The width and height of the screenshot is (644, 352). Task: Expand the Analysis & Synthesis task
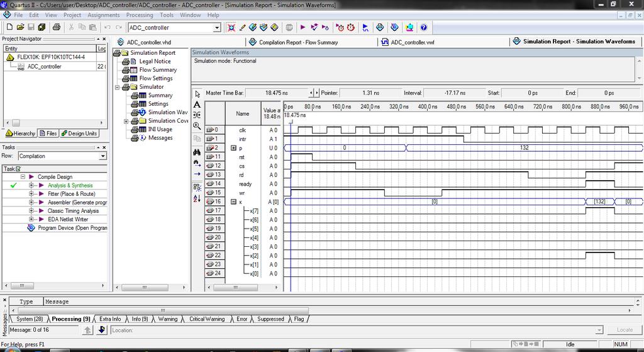click(x=31, y=186)
